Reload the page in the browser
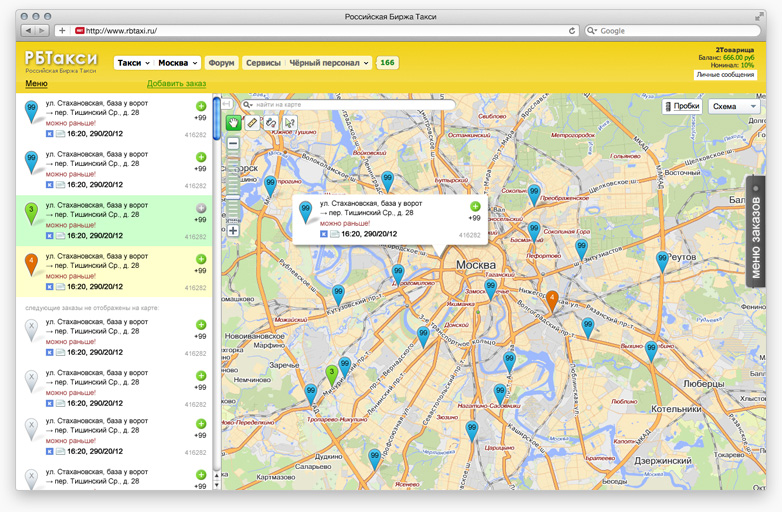782x512 pixels. [x=572, y=30]
